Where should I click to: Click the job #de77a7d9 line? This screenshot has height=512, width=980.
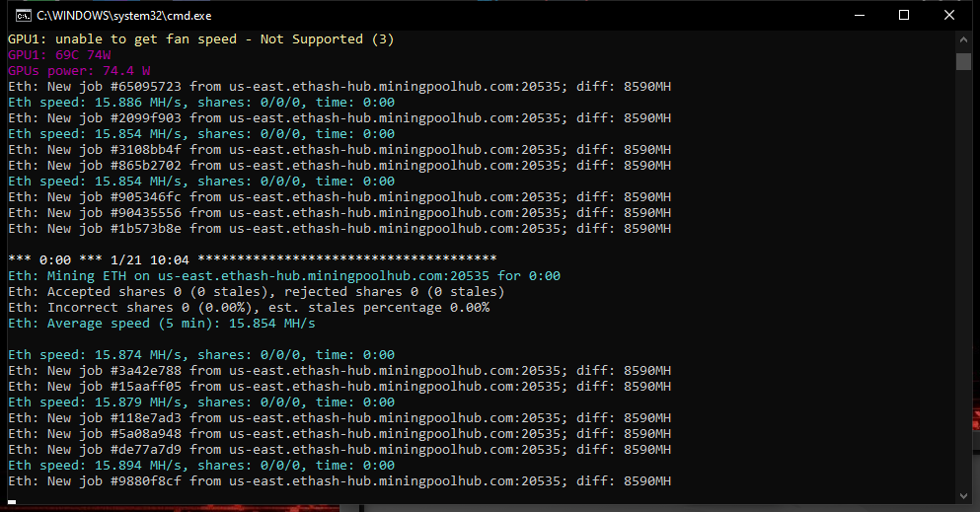click(x=339, y=450)
